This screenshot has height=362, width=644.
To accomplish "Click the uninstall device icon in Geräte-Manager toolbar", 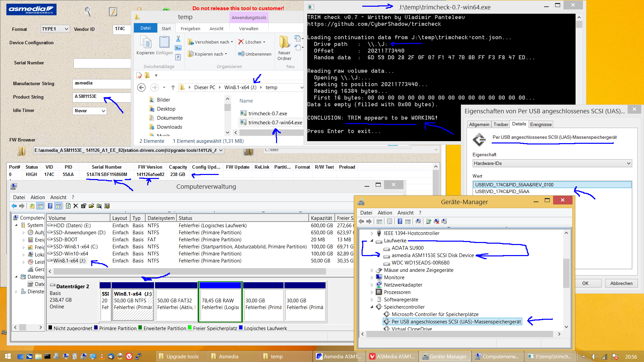I will click(436, 222).
